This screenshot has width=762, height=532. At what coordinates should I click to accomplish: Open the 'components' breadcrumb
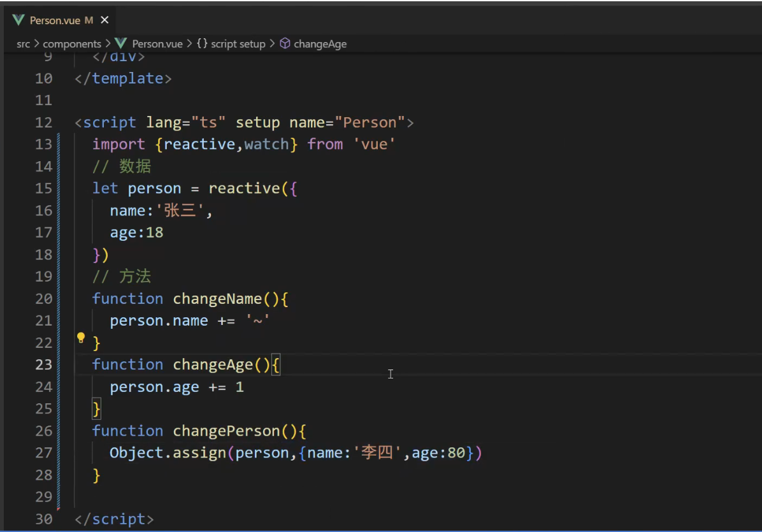72,44
